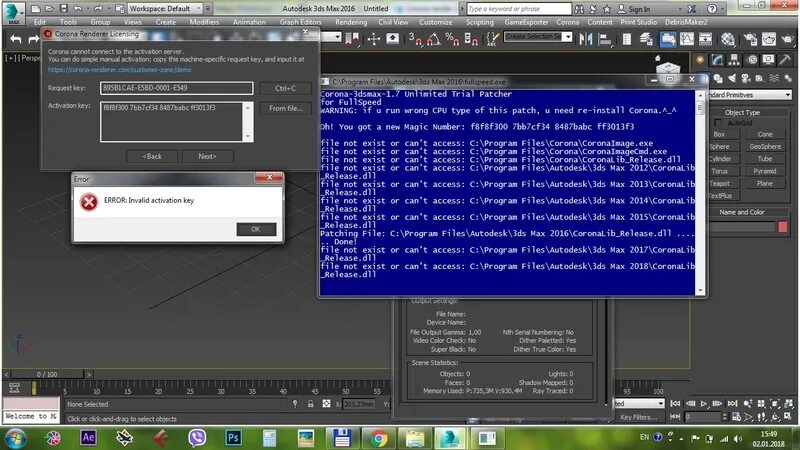
Task: Open the Modifiers menu
Action: tap(204, 22)
